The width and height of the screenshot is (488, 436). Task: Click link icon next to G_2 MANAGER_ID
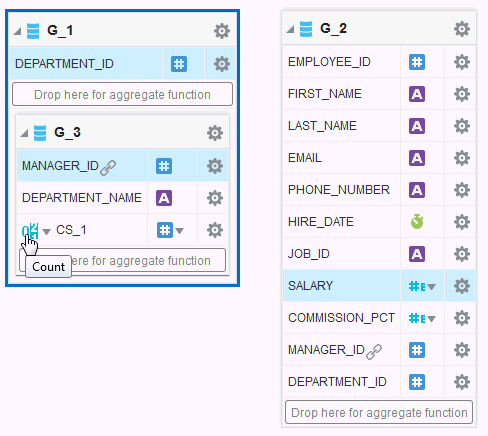[x=374, y=352]
